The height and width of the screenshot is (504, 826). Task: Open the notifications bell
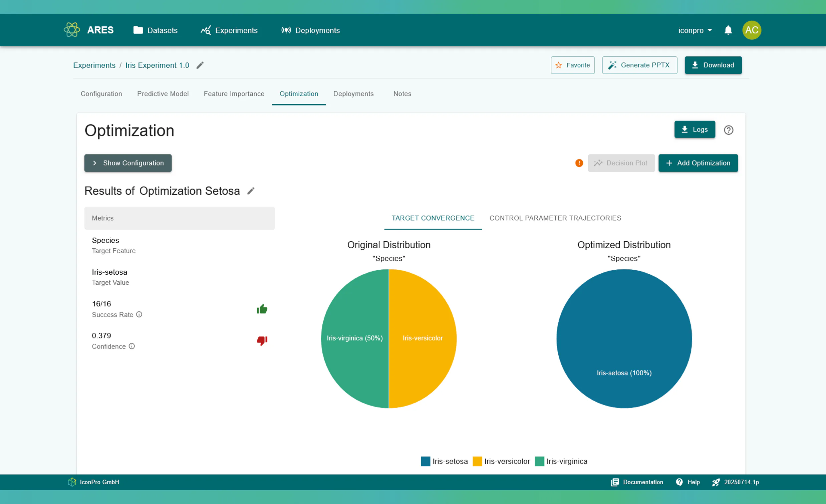click(x=728, y=30)
